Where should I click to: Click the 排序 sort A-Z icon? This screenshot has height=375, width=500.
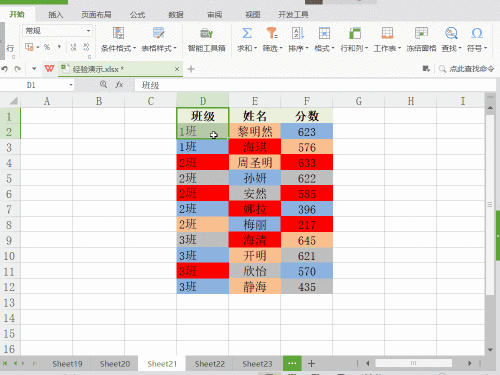[298, 33]
